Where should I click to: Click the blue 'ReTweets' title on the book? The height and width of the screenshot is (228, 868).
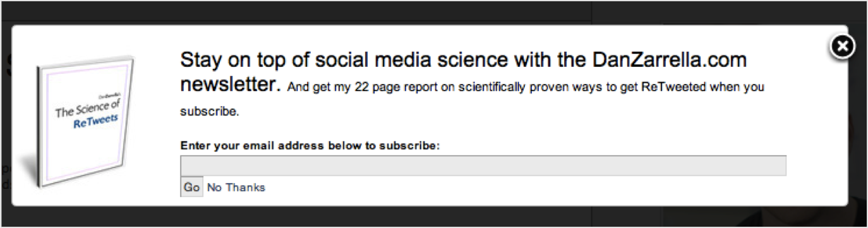click(95, 121)
